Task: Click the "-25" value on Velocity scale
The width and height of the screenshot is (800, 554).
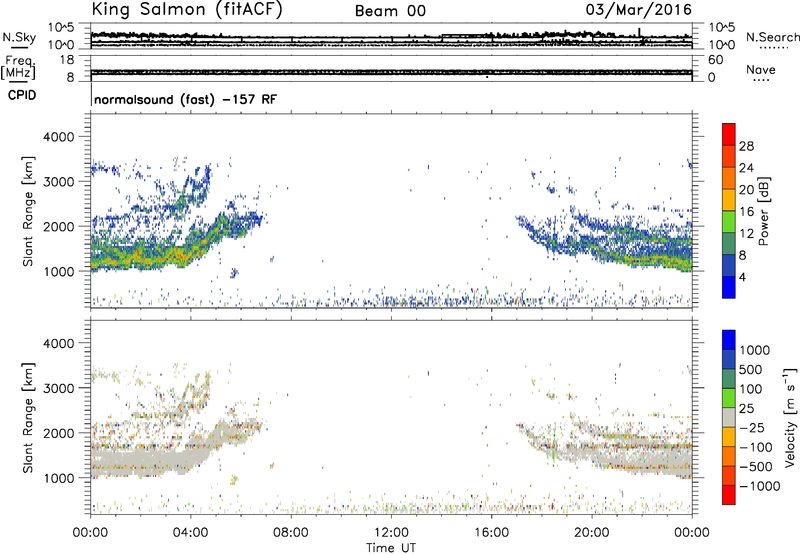Action: tap(752, 428)
